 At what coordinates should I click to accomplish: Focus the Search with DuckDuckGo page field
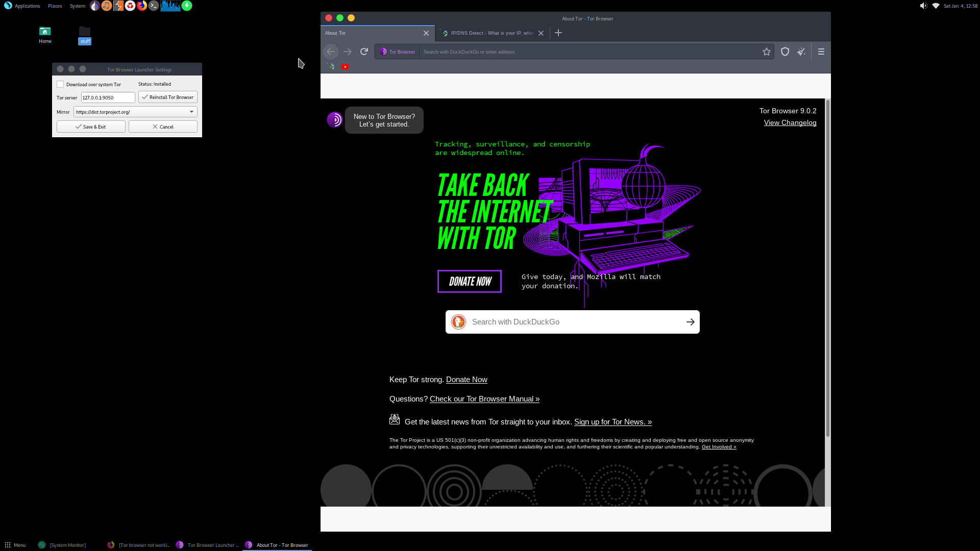click(573, 322)
